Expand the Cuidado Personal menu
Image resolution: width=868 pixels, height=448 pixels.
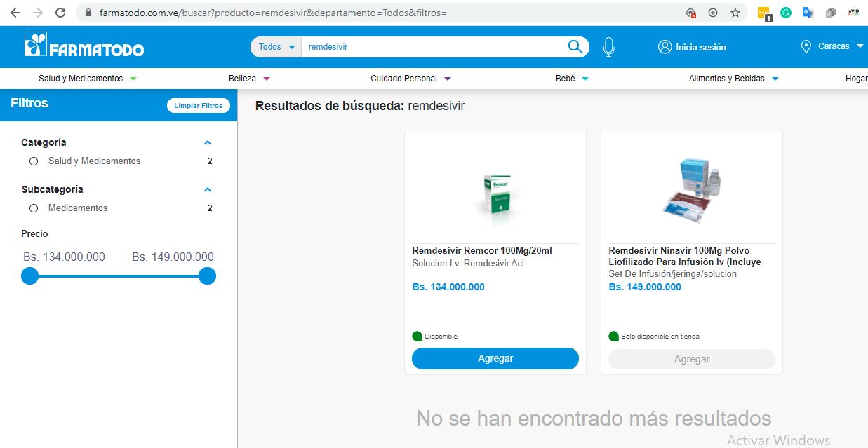[411, 79]
